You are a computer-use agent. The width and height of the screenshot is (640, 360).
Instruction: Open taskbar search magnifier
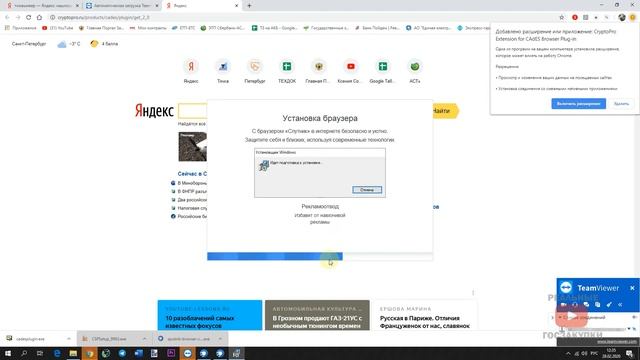(x=24, y=353)
